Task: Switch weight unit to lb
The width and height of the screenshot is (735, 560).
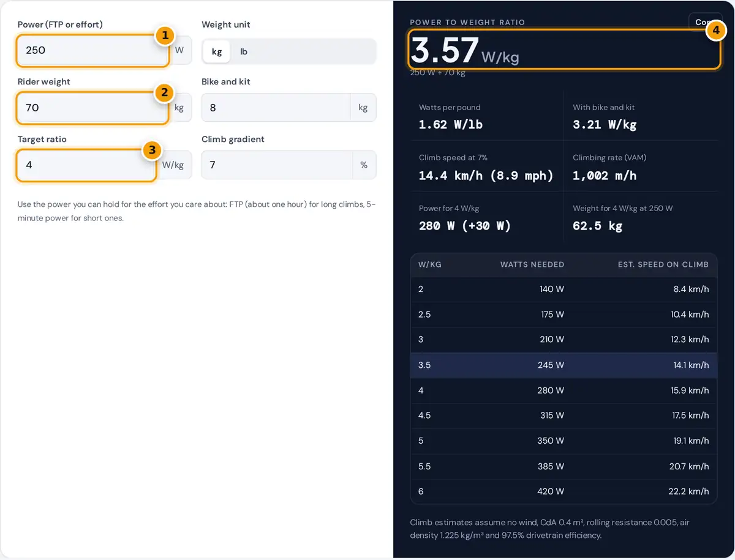Action: coord(244,51)
